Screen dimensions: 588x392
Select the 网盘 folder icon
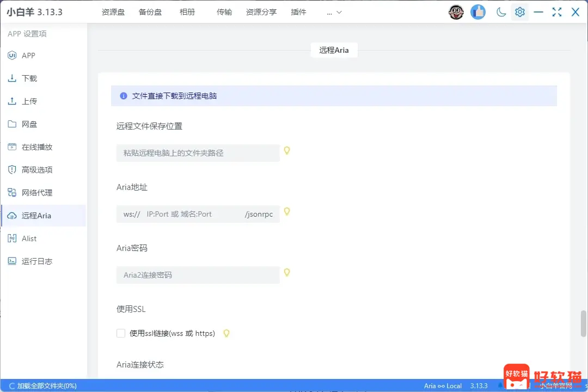click(12, 124)
